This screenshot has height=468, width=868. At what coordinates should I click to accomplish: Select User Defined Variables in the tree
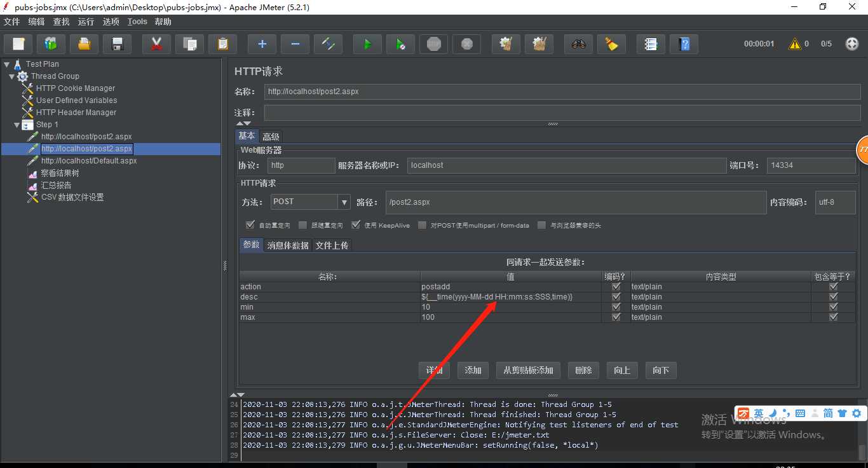[76, 100]
